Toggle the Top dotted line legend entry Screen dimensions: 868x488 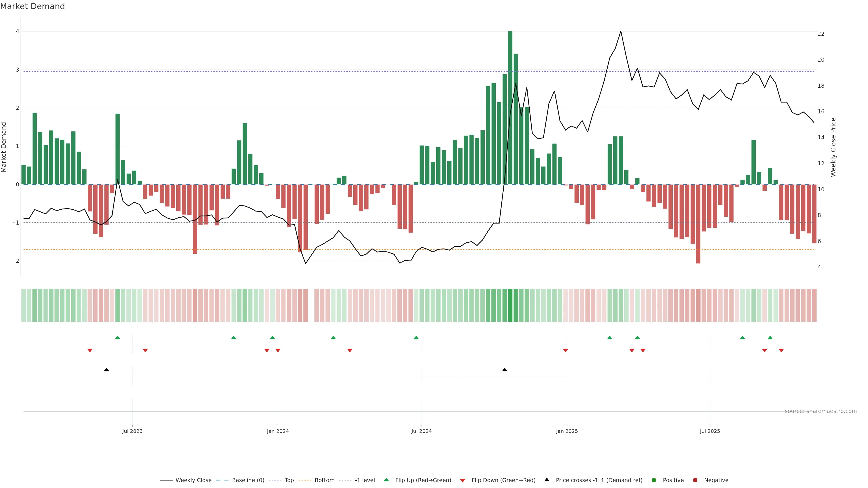[x=289, y=480]
